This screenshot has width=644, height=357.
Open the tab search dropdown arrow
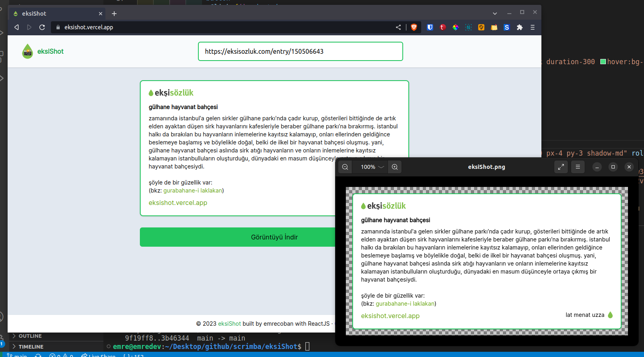pos(495,14)
